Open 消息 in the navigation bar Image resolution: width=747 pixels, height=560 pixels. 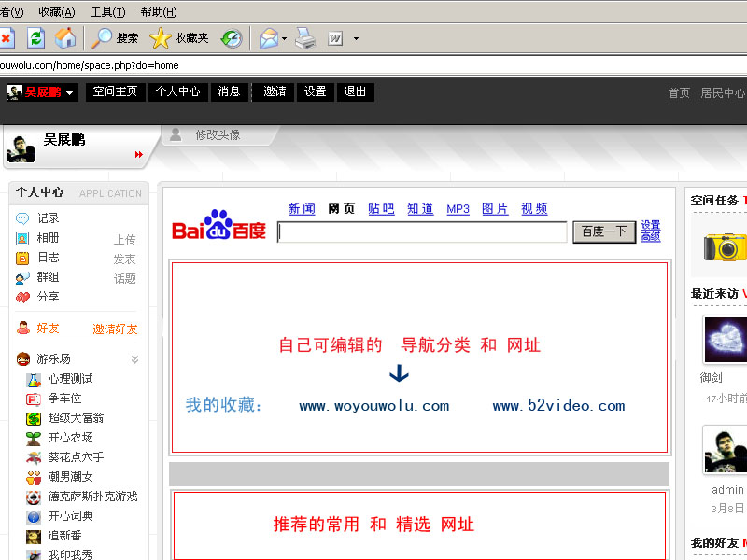tap(229, 91)
